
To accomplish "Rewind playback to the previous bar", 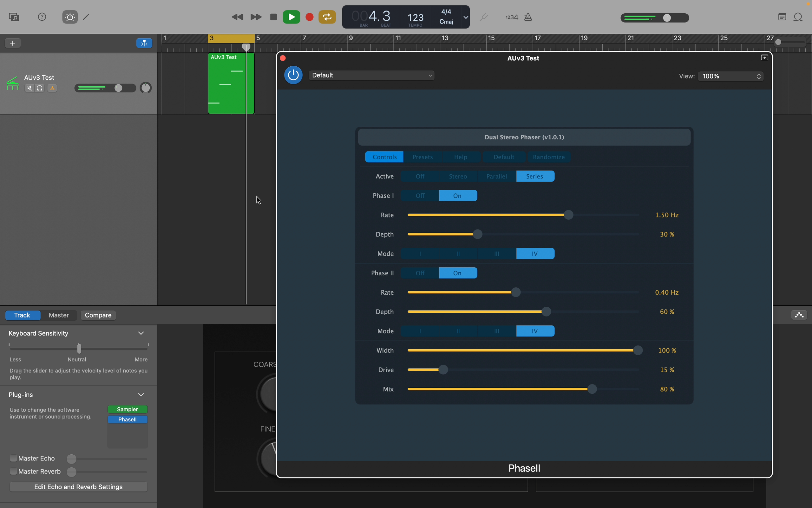I will [237, 17].
